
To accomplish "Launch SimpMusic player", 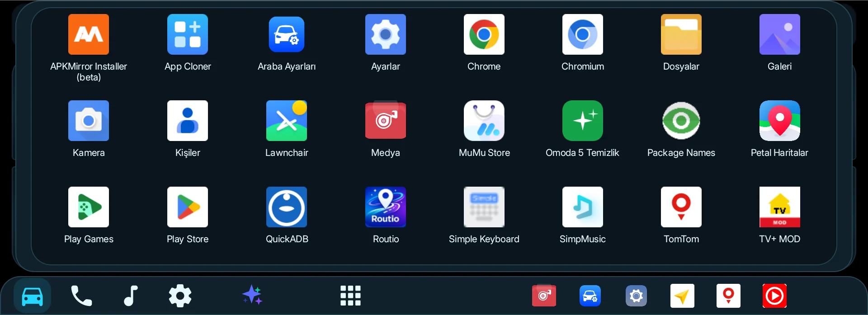I will click(x=583, y=207).
